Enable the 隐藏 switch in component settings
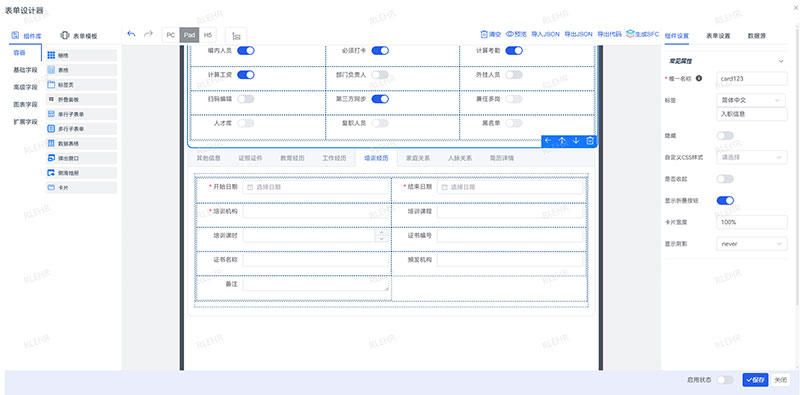800x395 pixels. coord(725,136)
